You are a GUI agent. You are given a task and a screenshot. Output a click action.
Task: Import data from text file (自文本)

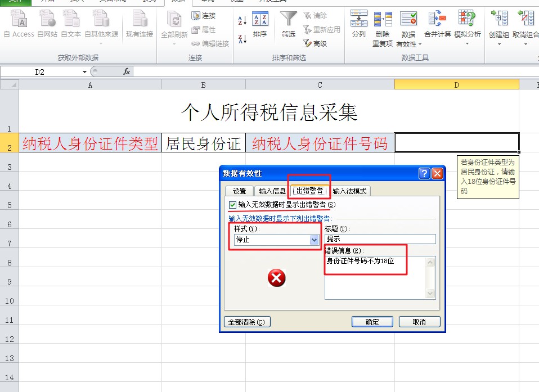71,24
